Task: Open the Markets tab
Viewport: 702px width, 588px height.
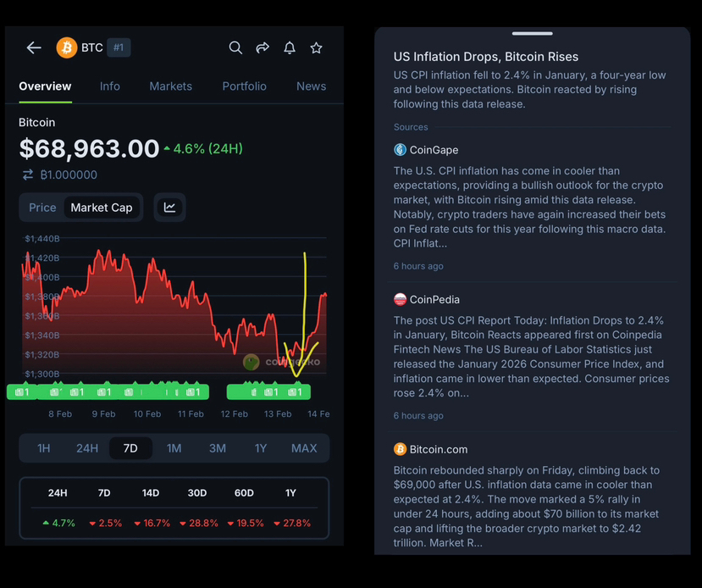Action: [x=170, y=86]
